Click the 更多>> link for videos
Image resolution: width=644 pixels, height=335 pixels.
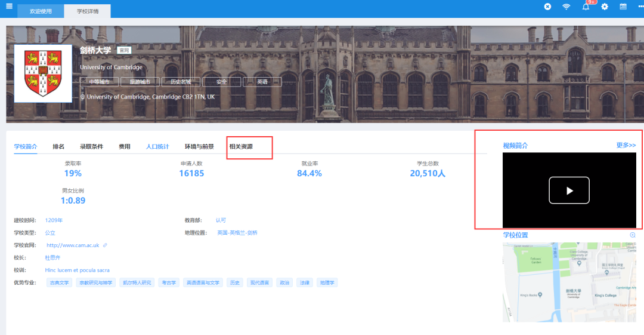[x=626, y=145]
